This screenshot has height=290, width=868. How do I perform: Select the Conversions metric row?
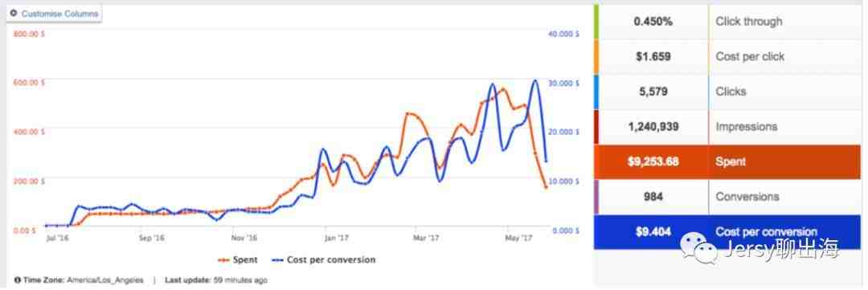(x=727, y=197)
